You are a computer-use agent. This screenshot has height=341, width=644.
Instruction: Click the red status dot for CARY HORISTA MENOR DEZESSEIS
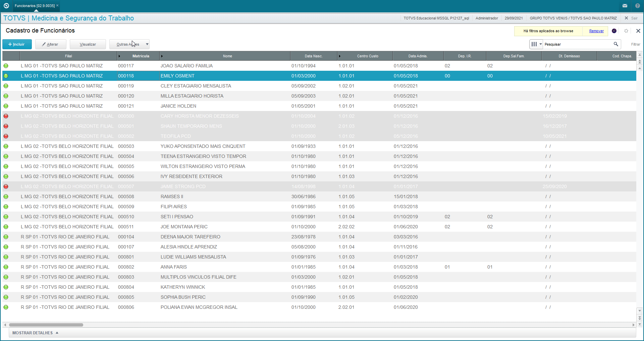click(x=6, y=116)
